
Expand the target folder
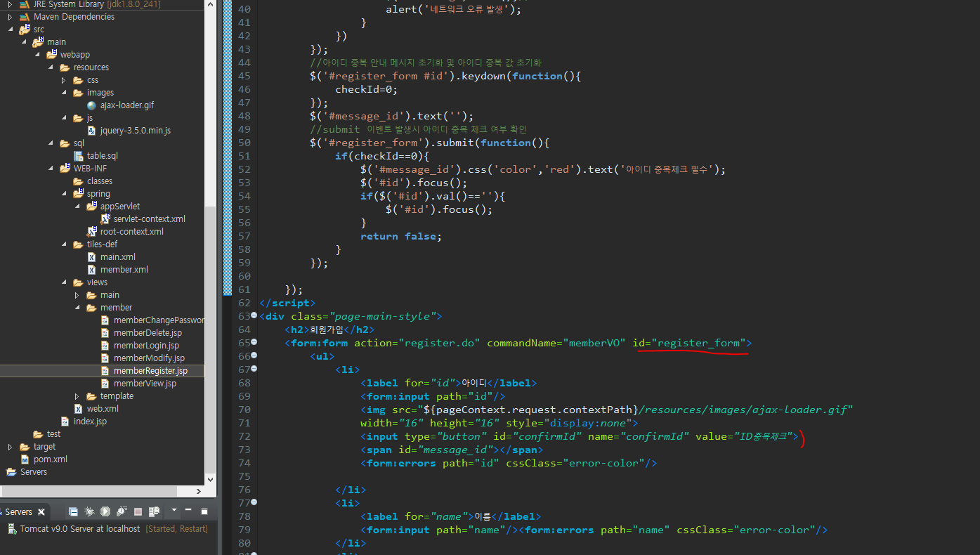[x=10, y=447]
